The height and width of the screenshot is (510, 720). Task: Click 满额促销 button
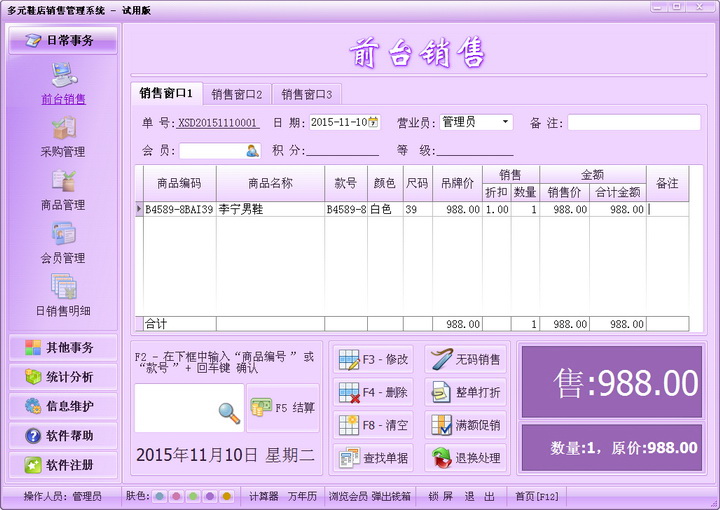pyautogui.click(x=466, y=425)
